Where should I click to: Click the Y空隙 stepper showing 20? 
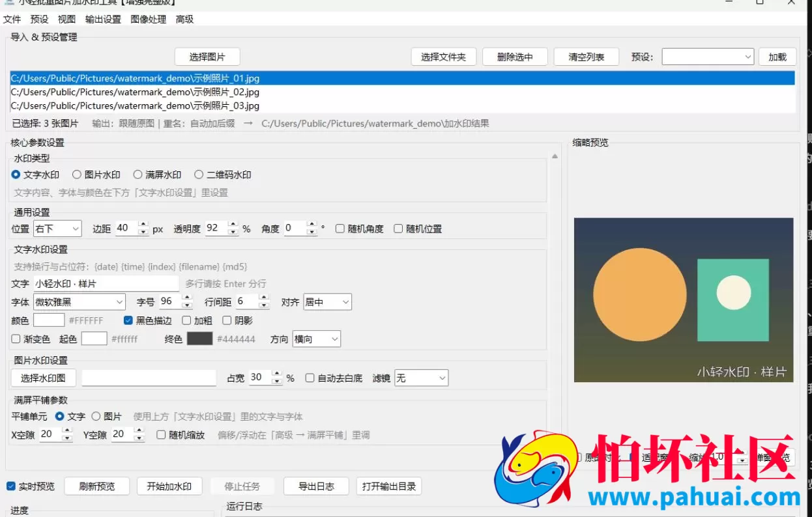[x=128, y=434]
